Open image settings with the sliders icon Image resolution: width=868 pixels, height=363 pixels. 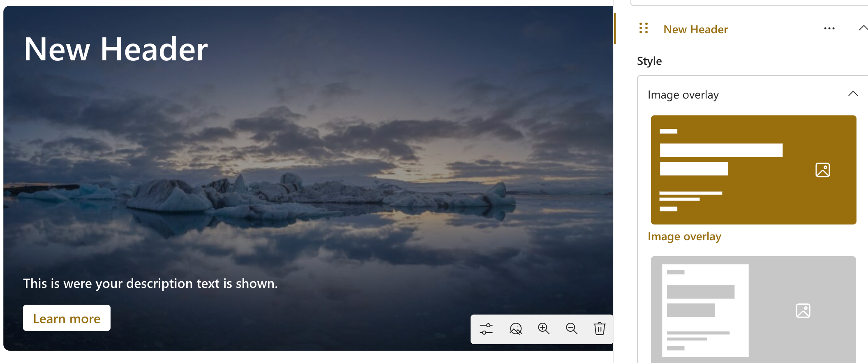coord(486,329)
